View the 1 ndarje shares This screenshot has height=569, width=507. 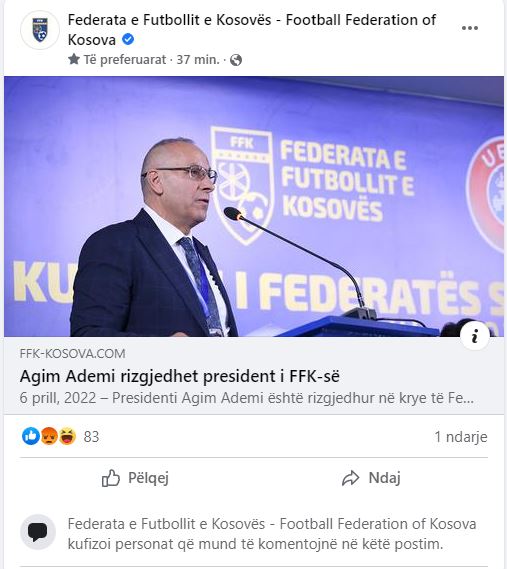point(461,437)
